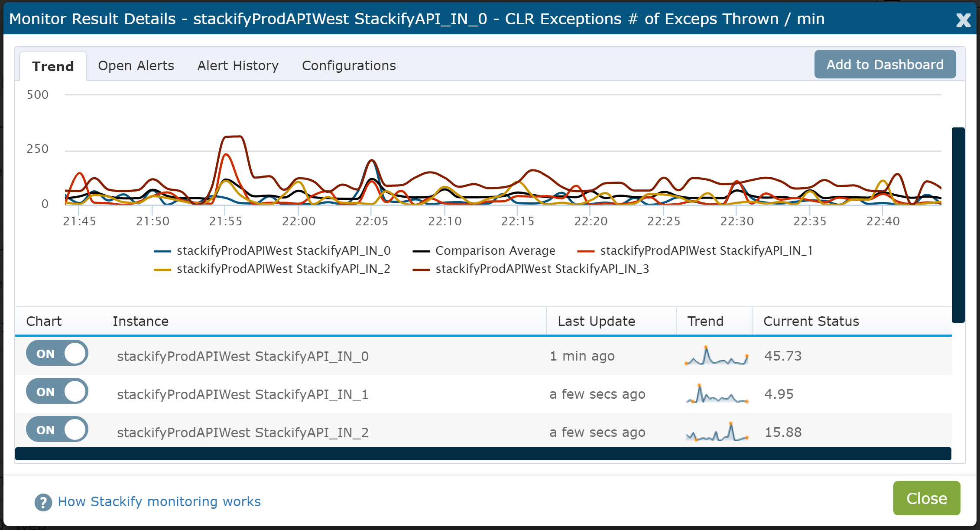Click the trend sparkline for StackifyAPI_IN_1

(x=717, y=393)
